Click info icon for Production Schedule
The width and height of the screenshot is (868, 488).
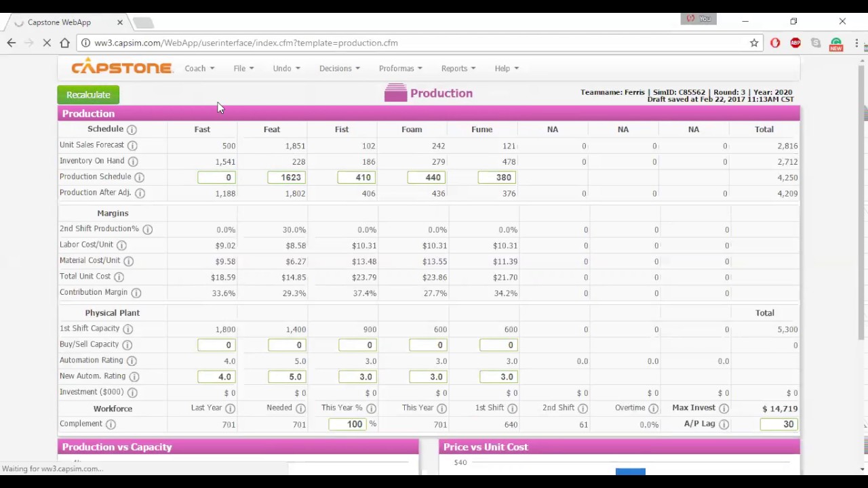(139, 178)
